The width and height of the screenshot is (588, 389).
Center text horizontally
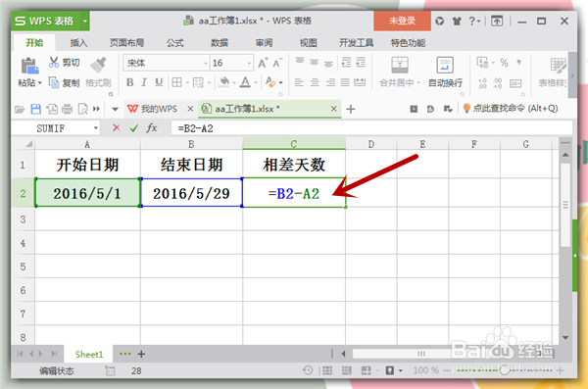click(x=315, y=82)
